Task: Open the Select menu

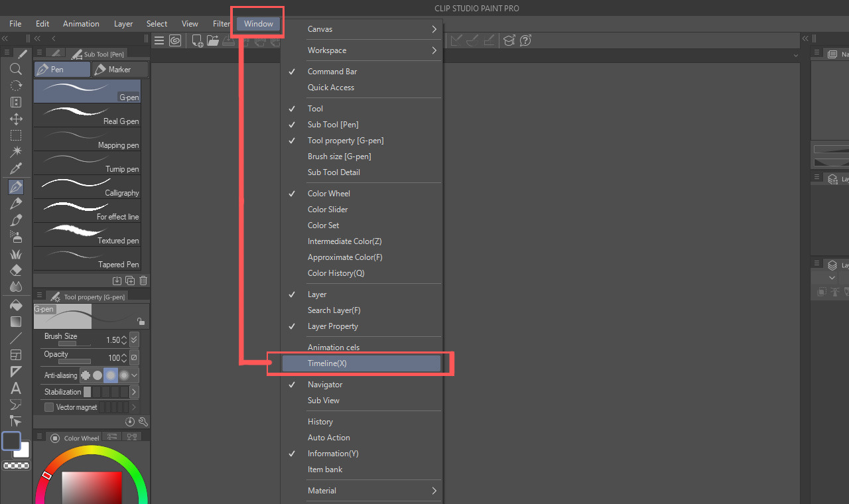Action: 157,24
